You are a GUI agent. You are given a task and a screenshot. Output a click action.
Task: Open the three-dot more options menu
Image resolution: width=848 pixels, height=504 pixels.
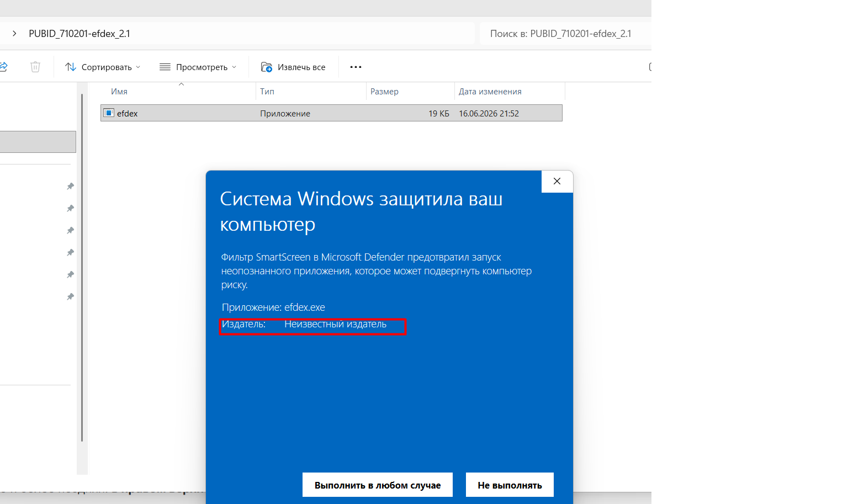click(x=356, y=67)
